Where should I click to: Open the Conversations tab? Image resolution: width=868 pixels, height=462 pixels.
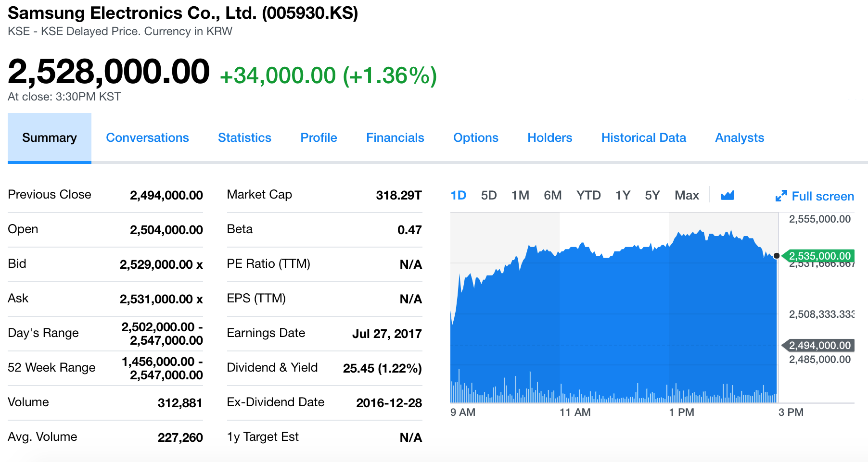147,137
